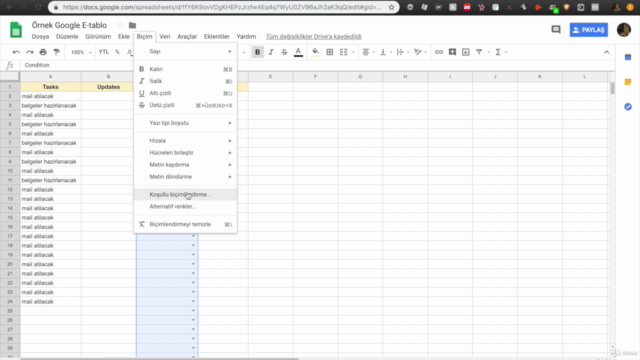Click the undo icon in toolbar
Screen dimensions: 640x360
16,52
